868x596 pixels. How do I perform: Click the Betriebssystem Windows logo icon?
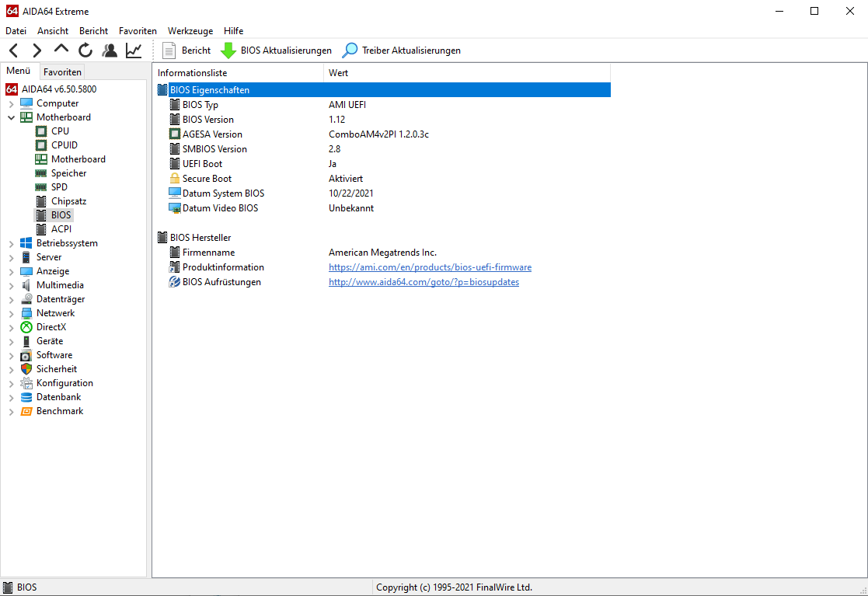pos(26,243)
